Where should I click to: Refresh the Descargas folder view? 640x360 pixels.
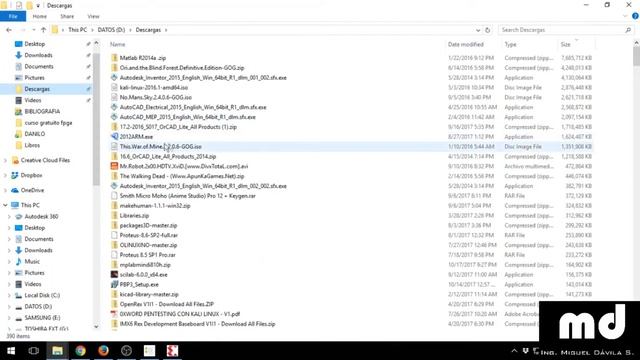[487, 30]
